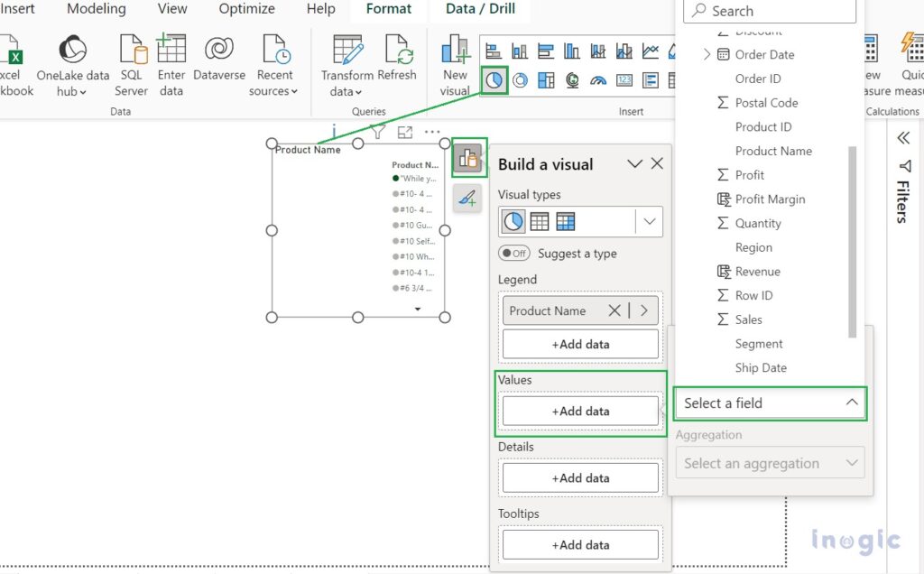This screenshot has width=924, height=574.
Task: Click the filter icon above the visual
Action: click(x=378, y=132)
